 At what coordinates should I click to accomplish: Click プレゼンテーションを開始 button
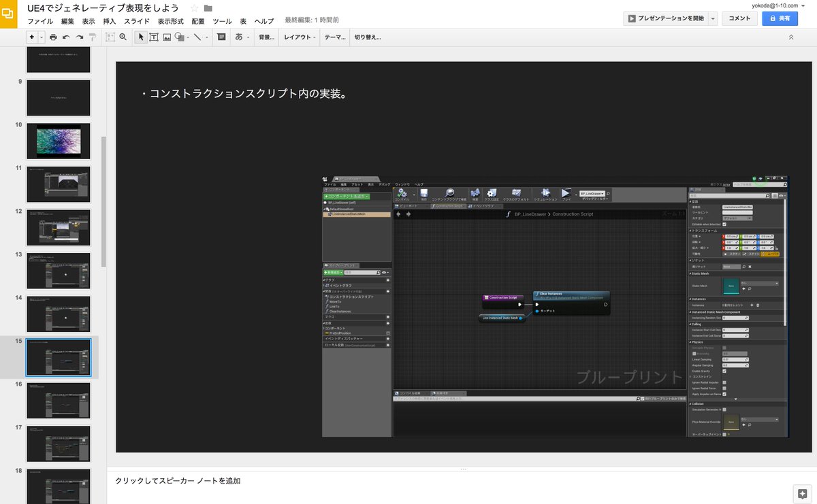tap(665, 18)
